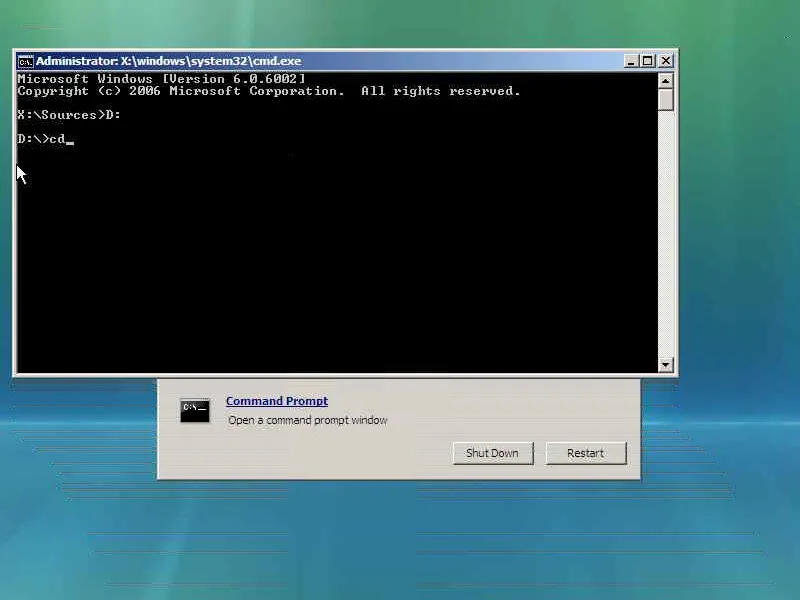The height and width of the screenshot is (600, 800).
Task: Click the Restart button
Action: click(x=585, y=453)
